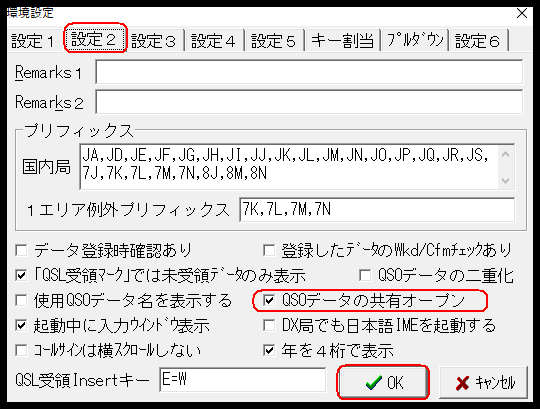Click the Remarks1 text field
This screenshot has height=409, width=540.
pos(309,72)
